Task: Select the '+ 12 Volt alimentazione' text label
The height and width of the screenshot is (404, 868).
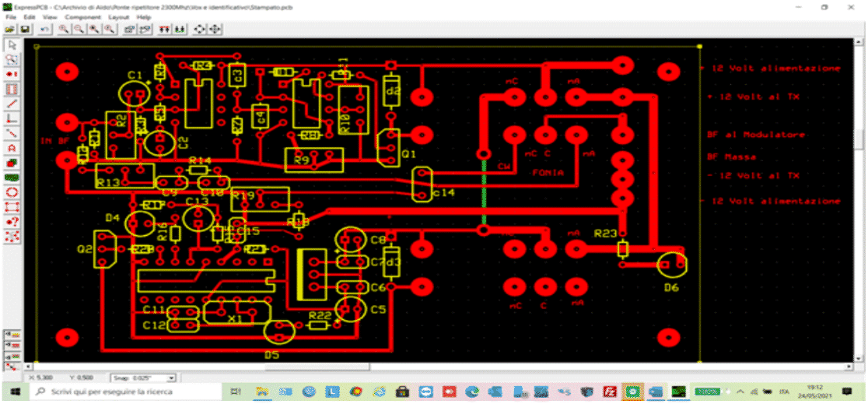Action: tap(771, 69)
